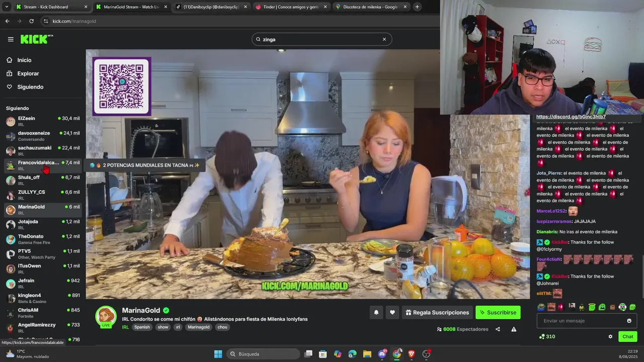Open Francovidalalcalde channel in sidebar
Viewport: 644px width, 362px height.
point(43,165)
